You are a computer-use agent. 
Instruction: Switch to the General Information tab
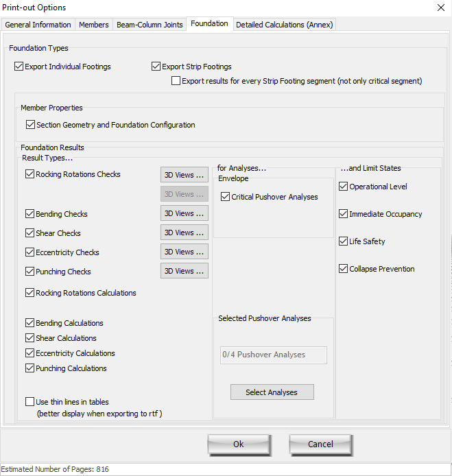coord(38,25)
